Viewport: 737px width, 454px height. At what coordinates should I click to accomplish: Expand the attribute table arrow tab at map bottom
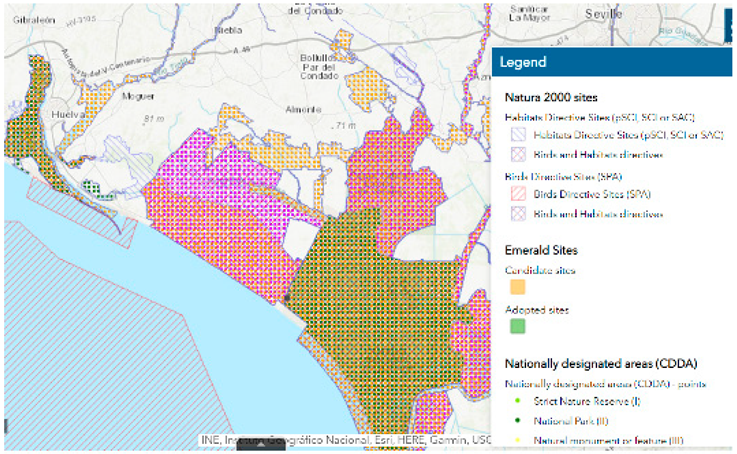pos(261,446)
